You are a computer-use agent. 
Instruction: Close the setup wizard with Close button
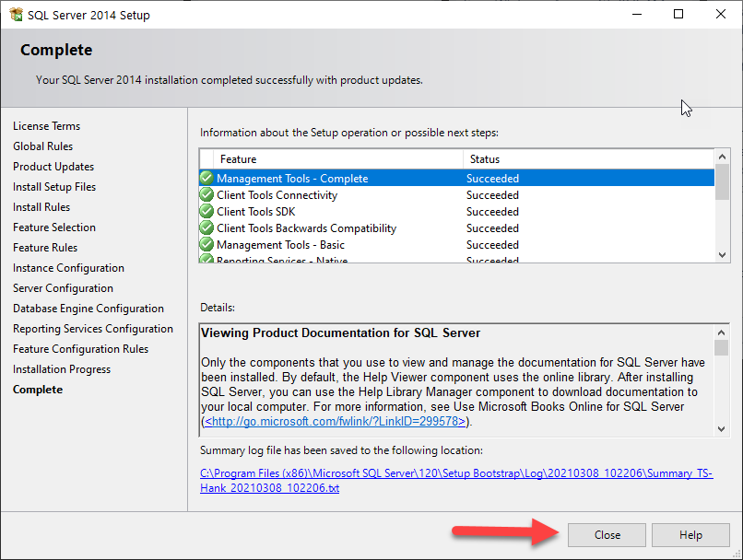(x=607, y=535)
